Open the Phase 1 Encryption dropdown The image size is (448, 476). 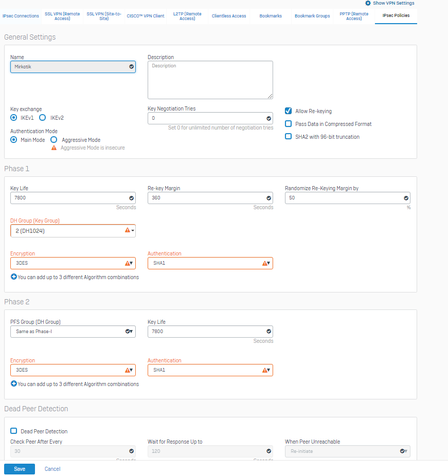click(x=73, y=263)
